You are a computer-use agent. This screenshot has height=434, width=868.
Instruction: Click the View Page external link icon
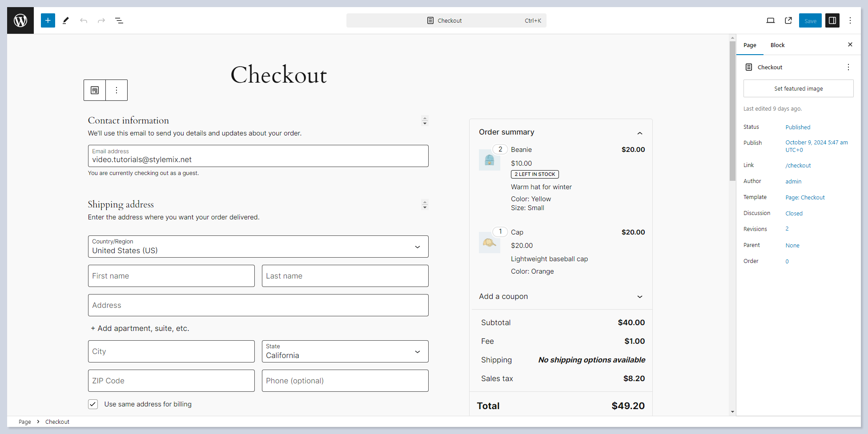coord(788,20)
